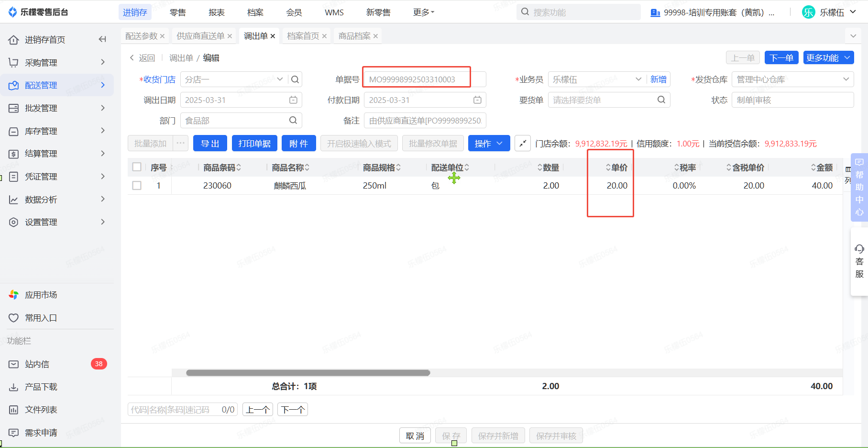
Task: Switch to the 供应商直送单 tab
Action: coord(200,36)
